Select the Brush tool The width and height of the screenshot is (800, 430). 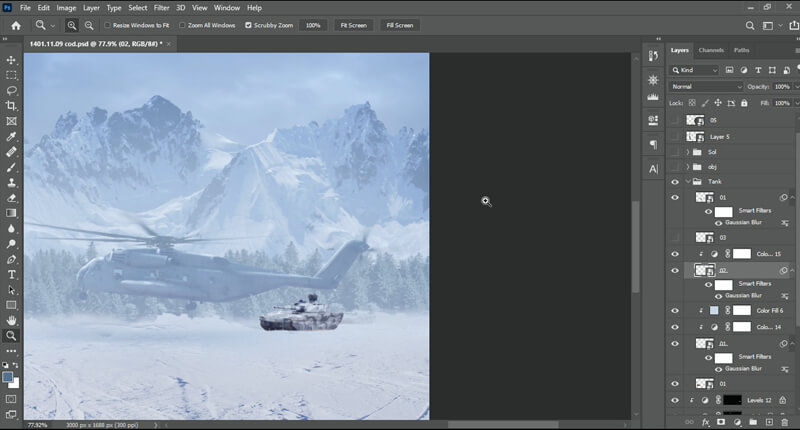tap(11, 167)
